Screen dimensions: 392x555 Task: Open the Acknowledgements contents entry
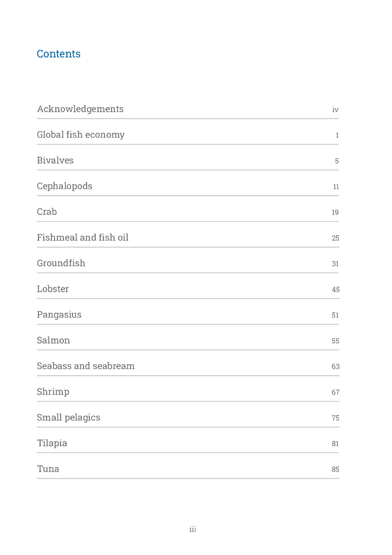[80, 109]
